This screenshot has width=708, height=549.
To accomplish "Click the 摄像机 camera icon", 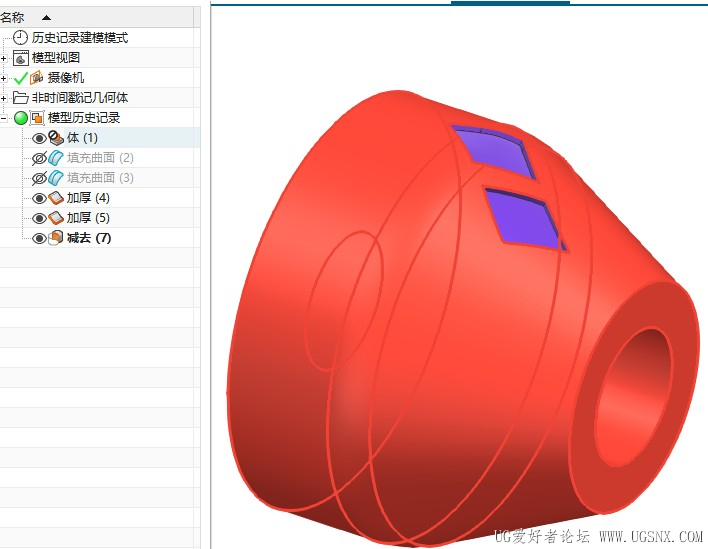I will click(x=37, y=78).
